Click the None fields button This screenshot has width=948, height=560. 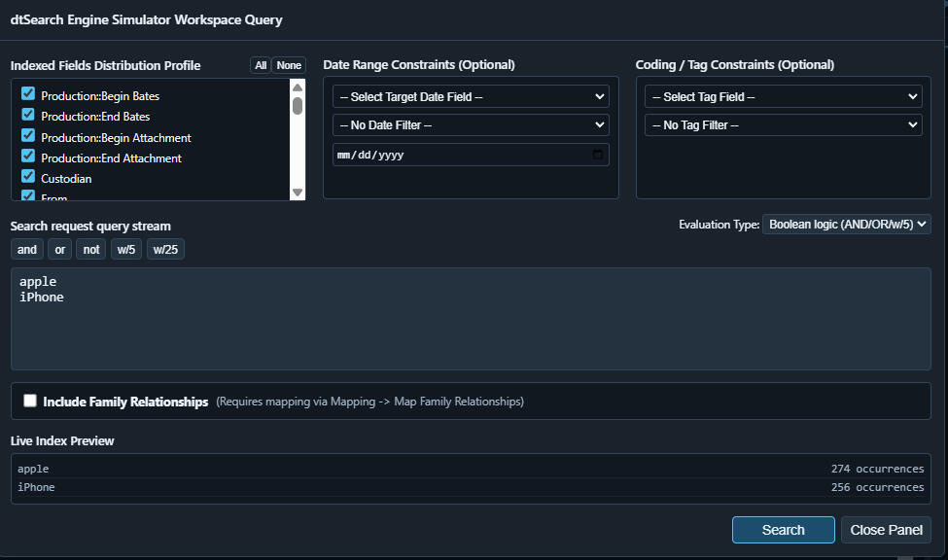(289, 65)
